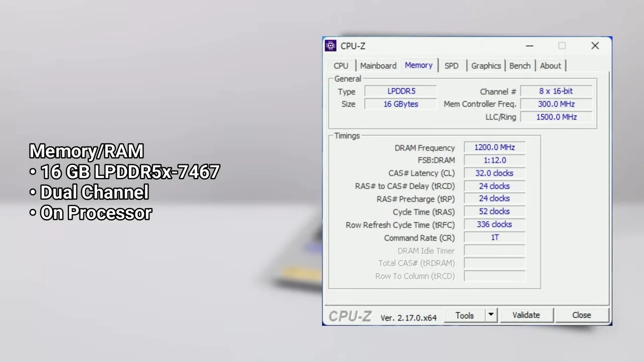
Task: Click the tRCD 24 clocks value
Action: (x=495, y=186)
